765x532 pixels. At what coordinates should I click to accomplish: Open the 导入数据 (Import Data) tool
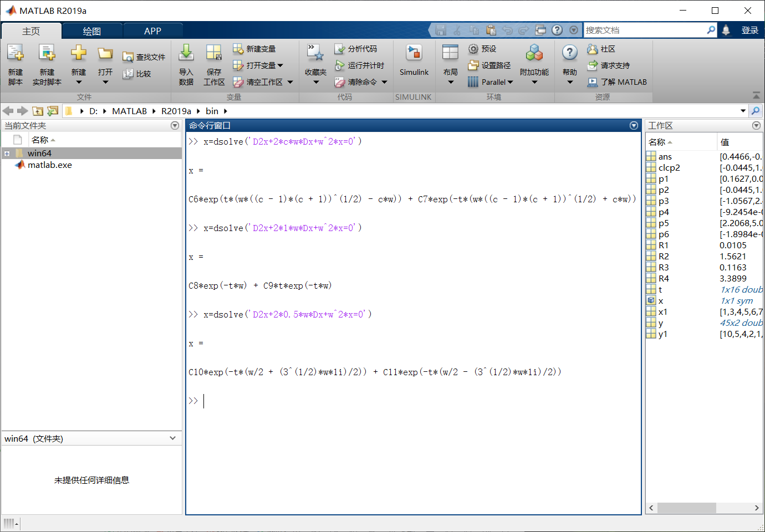pos(186,65)
